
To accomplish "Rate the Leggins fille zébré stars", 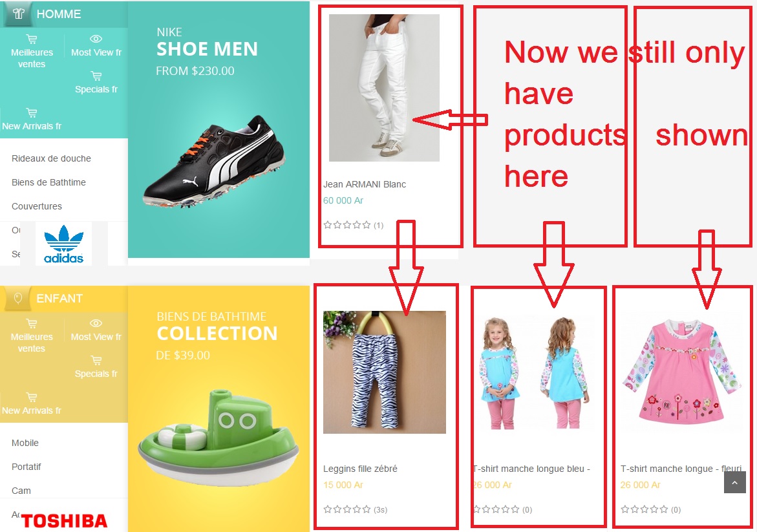I will coord(347,509).
